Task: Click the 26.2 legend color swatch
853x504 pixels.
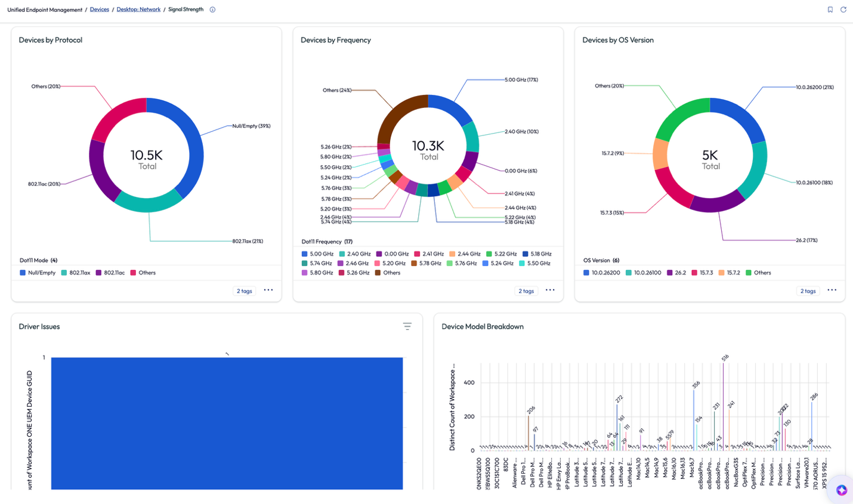Action: click(670, 273)
